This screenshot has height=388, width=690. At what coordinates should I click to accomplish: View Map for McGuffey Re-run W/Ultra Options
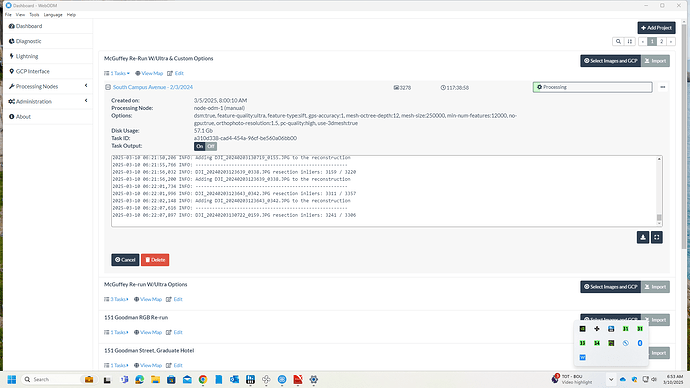point(148,299)
